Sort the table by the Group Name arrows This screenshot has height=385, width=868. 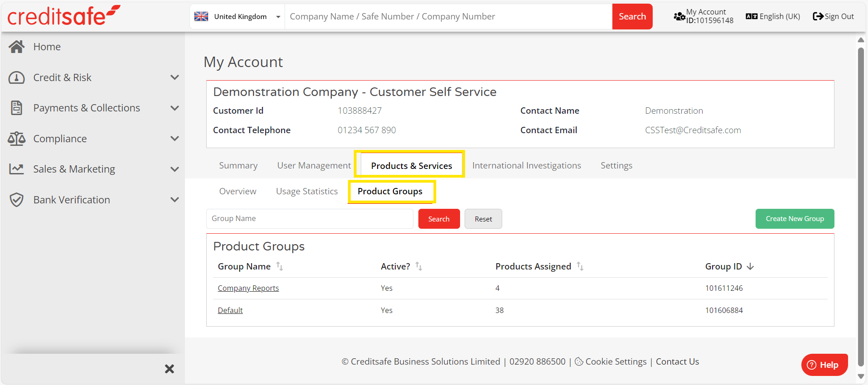pyautogui.click(x=280, y=266)
